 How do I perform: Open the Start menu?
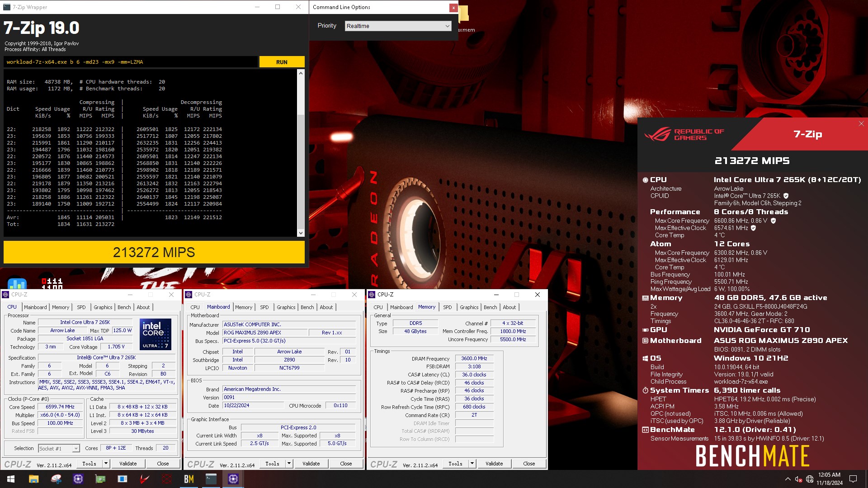[x=11, y=479]
